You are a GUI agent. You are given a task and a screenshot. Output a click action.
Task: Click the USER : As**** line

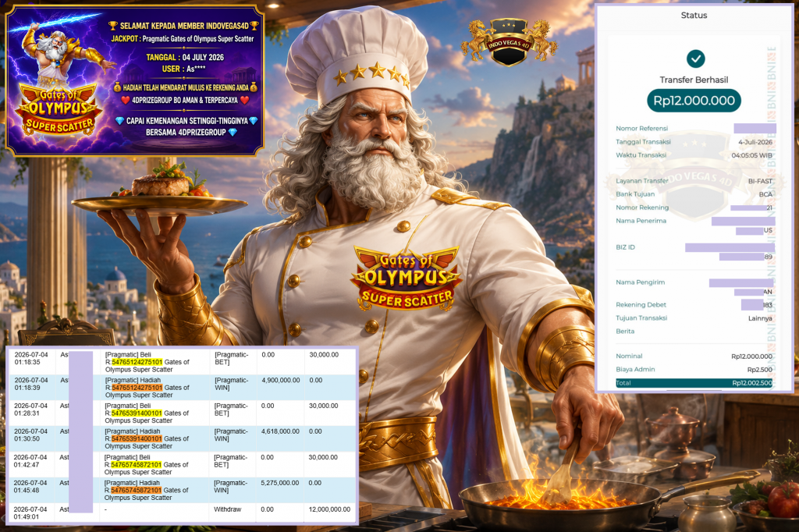coord(183,69)
